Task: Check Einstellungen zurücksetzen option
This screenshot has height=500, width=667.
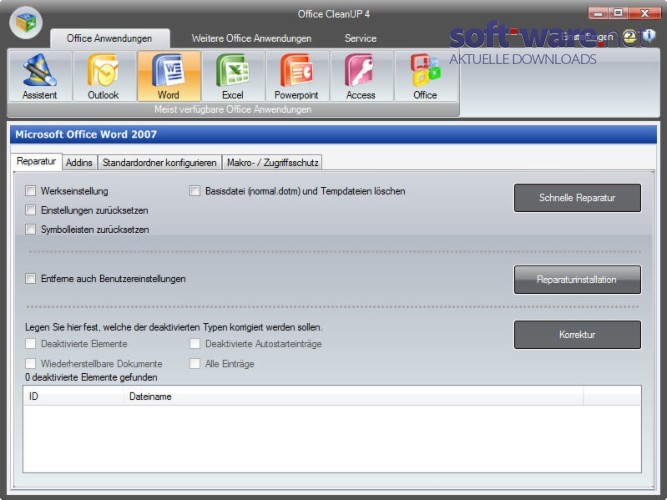Action: (x=30, y=210)
